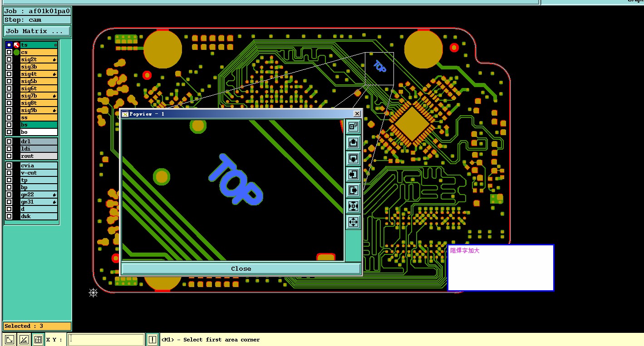
Task: Click the blue TOP text inside Popview
Action: pyautogui.click(x=236, y=180)
